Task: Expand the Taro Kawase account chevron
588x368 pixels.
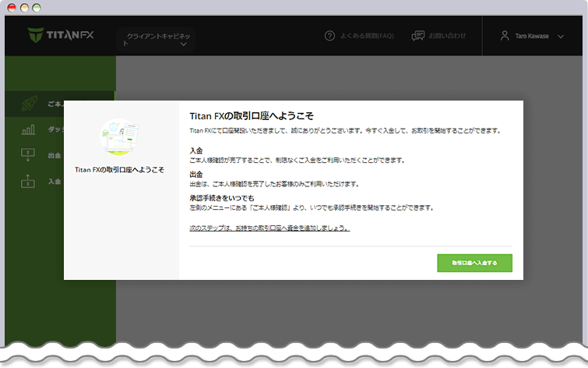Action: [x=561, y=37]
